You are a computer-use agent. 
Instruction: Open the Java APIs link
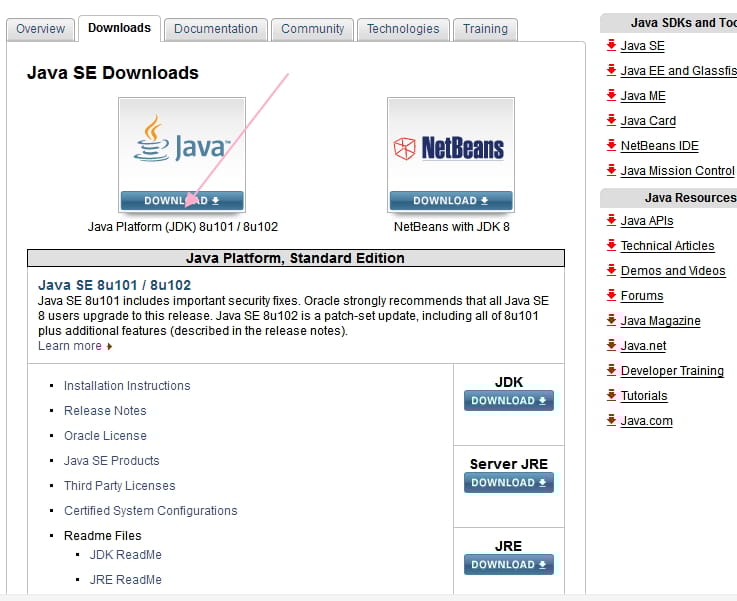point(647,221)
